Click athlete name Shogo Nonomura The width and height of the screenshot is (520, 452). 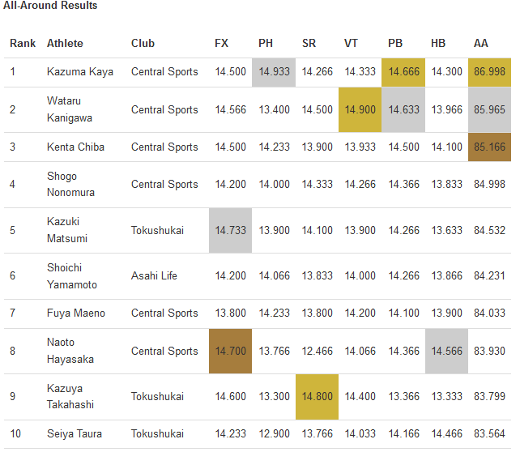point(71,184)
